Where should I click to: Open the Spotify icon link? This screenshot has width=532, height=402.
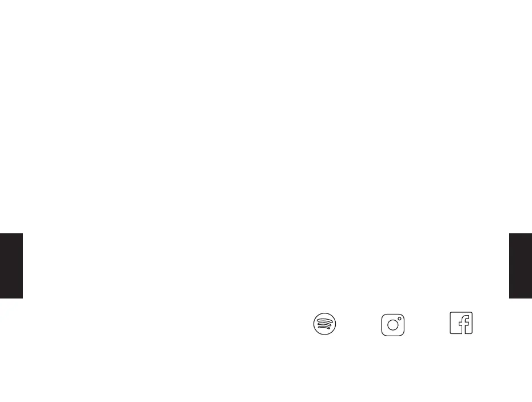(324, 324)
